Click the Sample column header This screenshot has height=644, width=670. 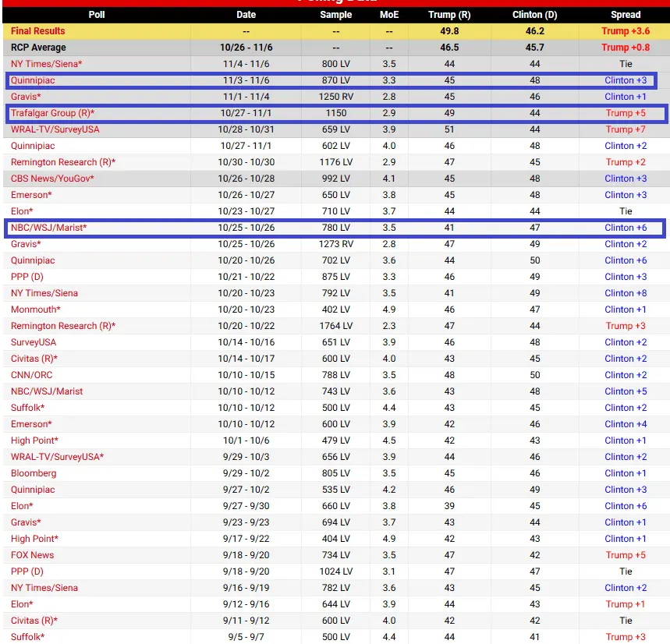pyautogui.click(x=336, y=15)
